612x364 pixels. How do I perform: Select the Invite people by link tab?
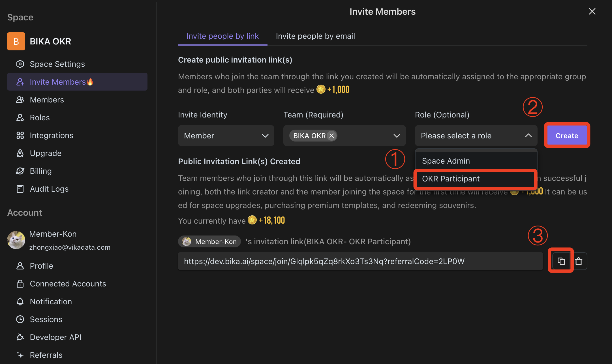[222, 36]
